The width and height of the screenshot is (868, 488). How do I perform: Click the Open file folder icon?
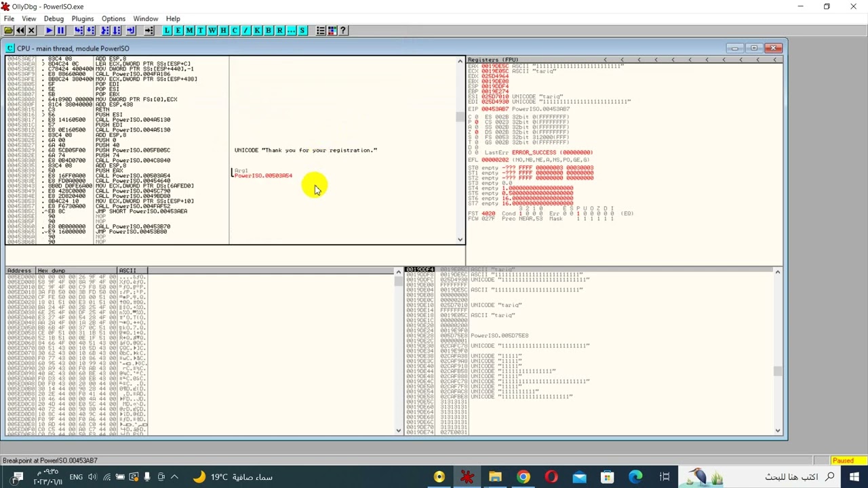[x=8, y=30]
